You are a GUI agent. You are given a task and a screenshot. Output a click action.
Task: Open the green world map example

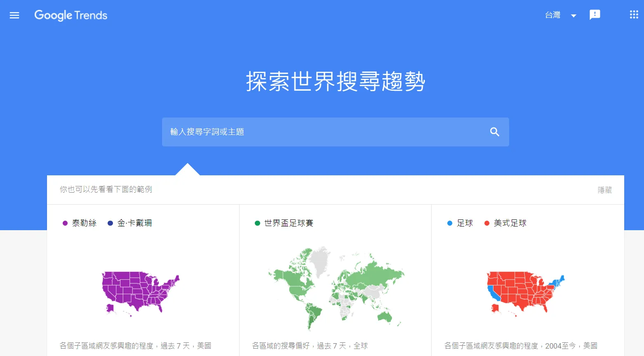(336, 289)
